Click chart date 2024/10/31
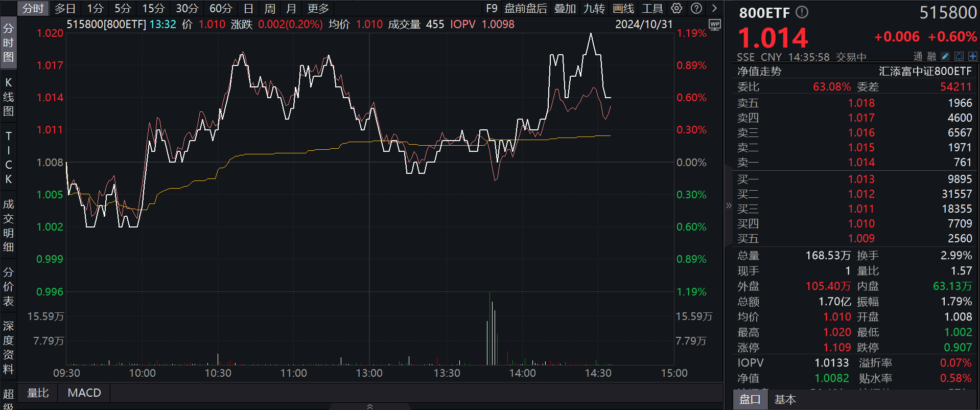Screen dimensions: 980x410 tap(644, 24)
